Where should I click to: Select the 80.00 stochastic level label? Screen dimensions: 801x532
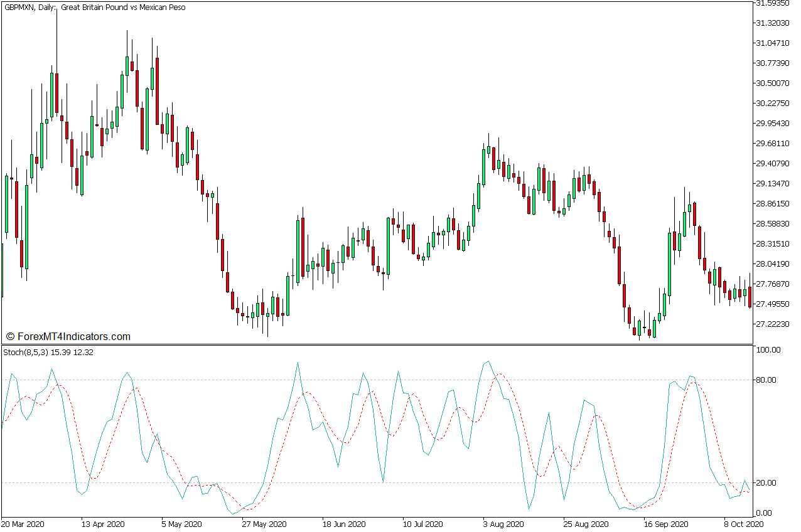pyautogui.click(x=767, y=380)
